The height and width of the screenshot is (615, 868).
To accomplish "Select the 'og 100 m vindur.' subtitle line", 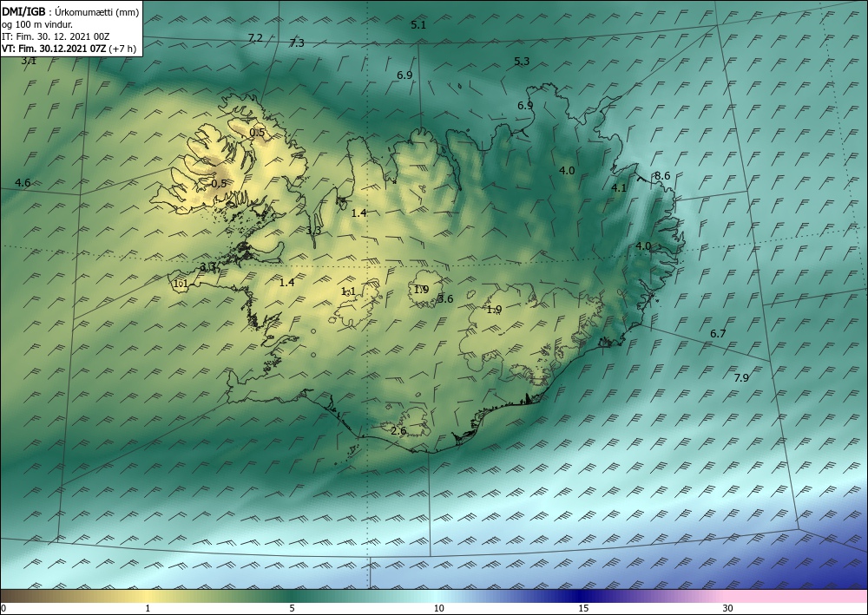I will point(37,24).
